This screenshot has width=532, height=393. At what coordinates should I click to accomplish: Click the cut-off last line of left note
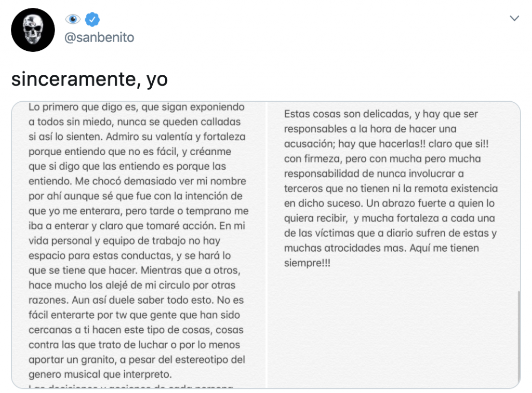[x=131, y=386]
